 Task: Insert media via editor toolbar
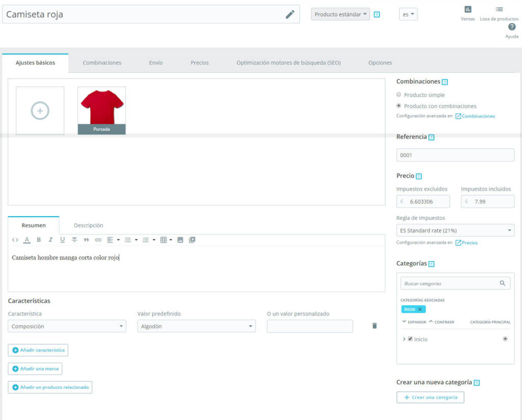tap(192, 240)
